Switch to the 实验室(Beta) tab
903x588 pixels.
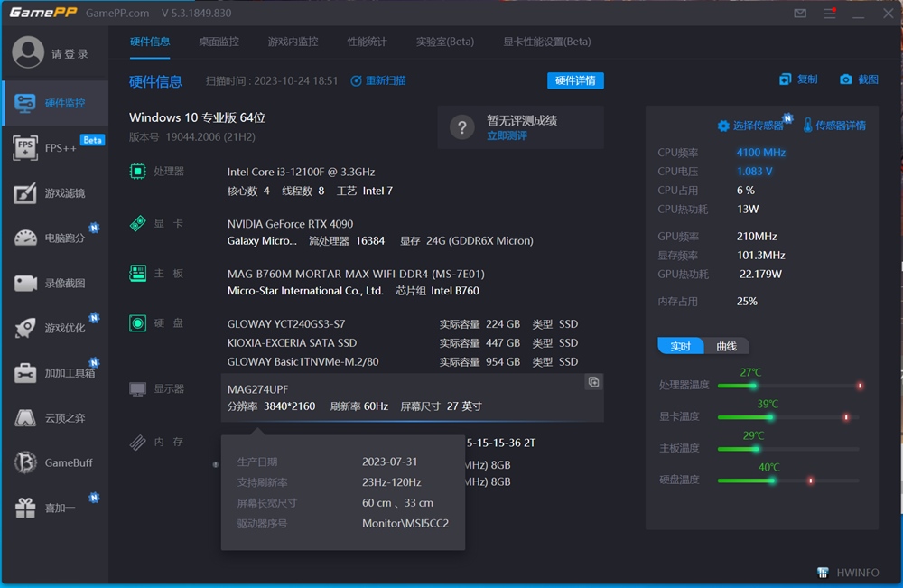[445, 42]
